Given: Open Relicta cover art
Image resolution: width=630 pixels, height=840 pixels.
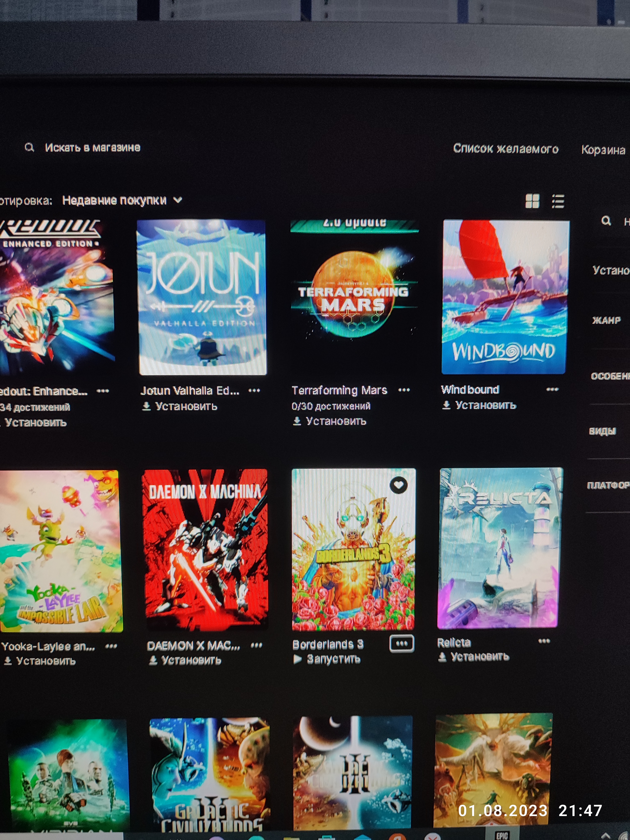Looking at the screenshot, I should point(500,548).
